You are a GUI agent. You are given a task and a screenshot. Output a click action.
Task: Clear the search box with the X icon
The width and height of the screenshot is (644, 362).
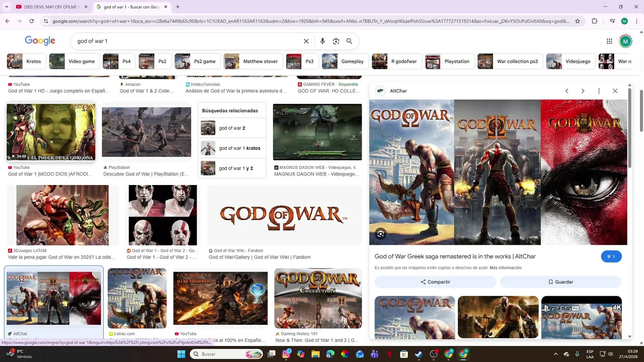tap(306, 41)
